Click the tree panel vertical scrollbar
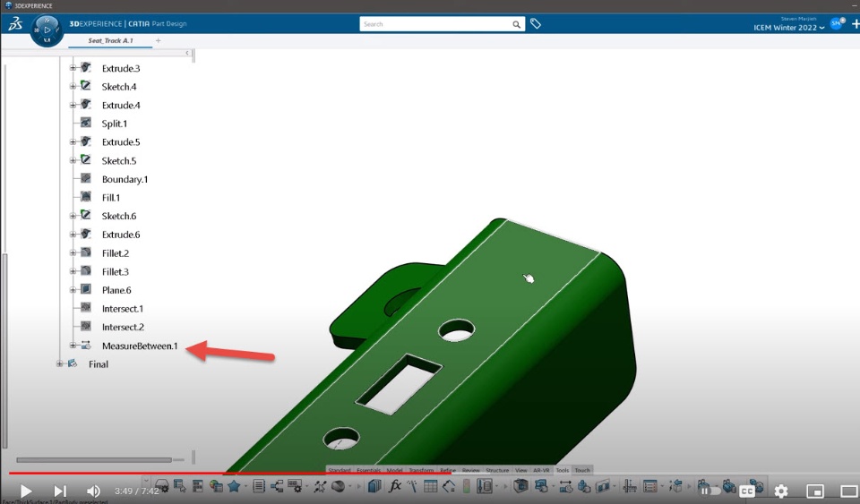 (5, 351)
